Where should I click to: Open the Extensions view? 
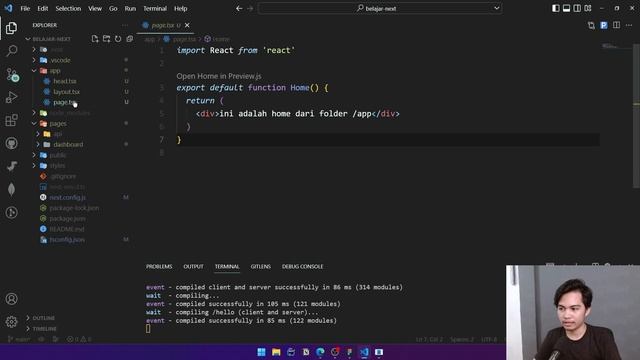pos(11,120)
